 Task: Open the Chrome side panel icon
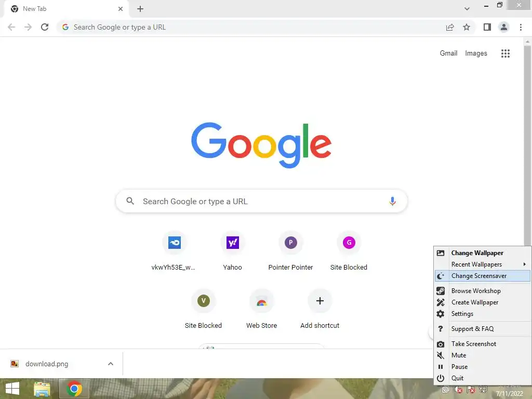click(487, 27)
